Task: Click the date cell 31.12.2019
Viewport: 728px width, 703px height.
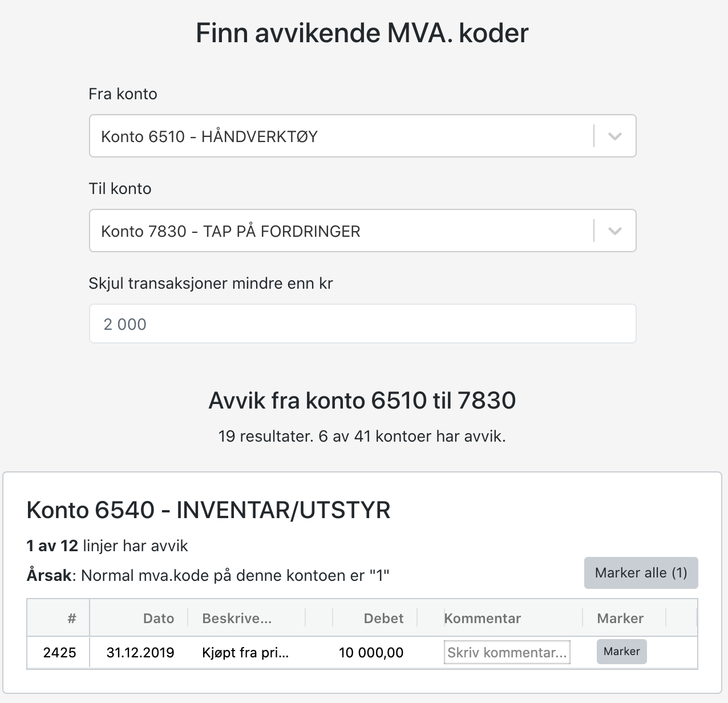Action: (x=140, y=653)
